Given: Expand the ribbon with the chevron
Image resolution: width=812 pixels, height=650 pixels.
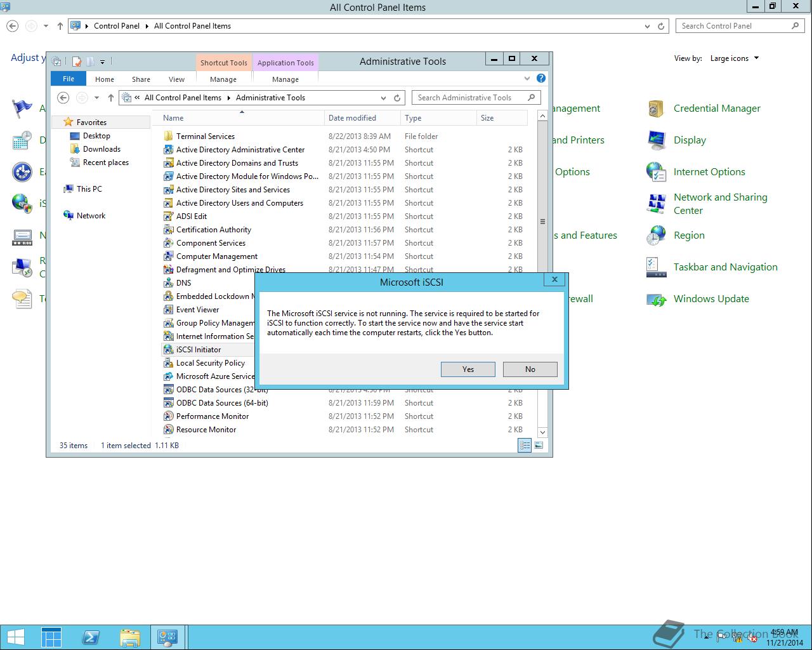Looking at the screenshot, I should [x=527, y=78].
